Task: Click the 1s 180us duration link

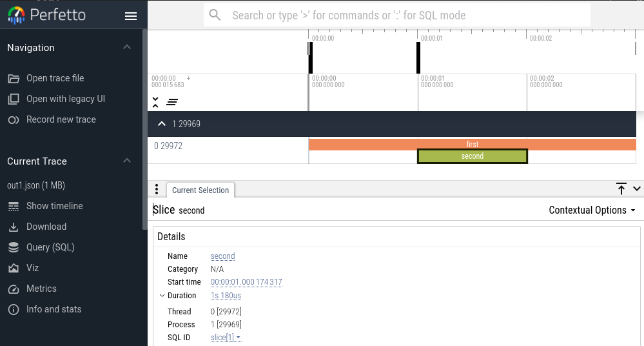Action: 226,296
